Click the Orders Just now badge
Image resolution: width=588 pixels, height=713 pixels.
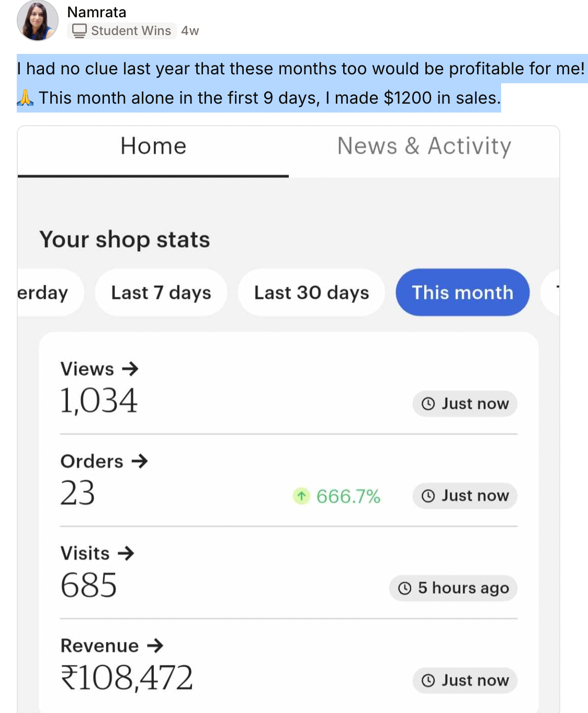pyautogui.click(x=465, y=496)
